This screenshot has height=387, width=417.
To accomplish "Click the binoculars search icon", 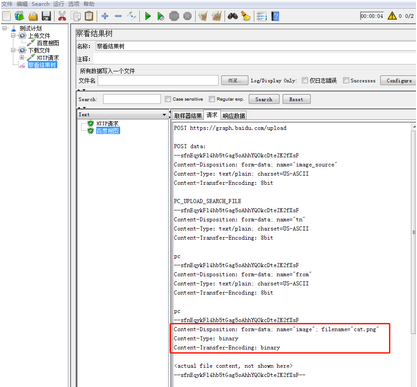I will pyautogui.click(x=233, y=16).
